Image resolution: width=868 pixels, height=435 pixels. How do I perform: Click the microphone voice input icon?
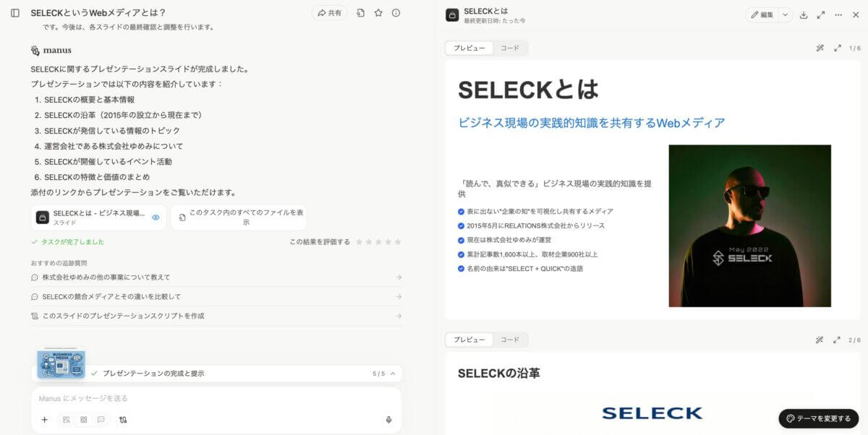coord(388,420)
